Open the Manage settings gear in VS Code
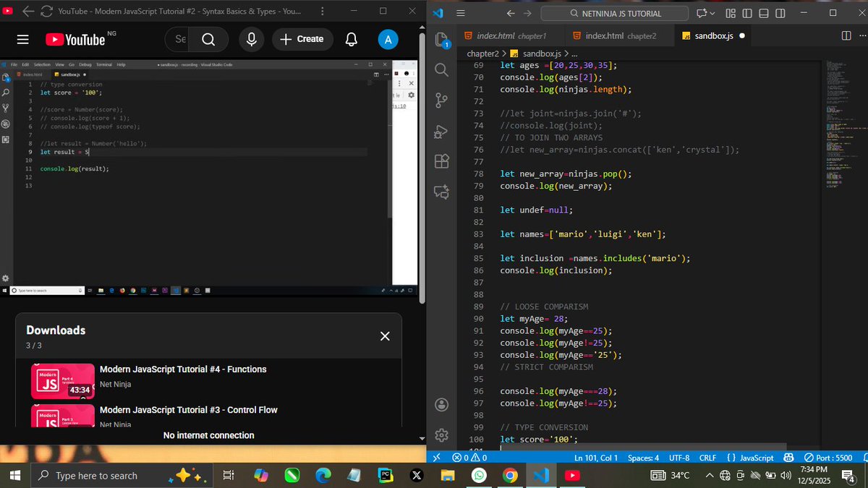Screen dimensions: 868x488 [x=442, y=435]
